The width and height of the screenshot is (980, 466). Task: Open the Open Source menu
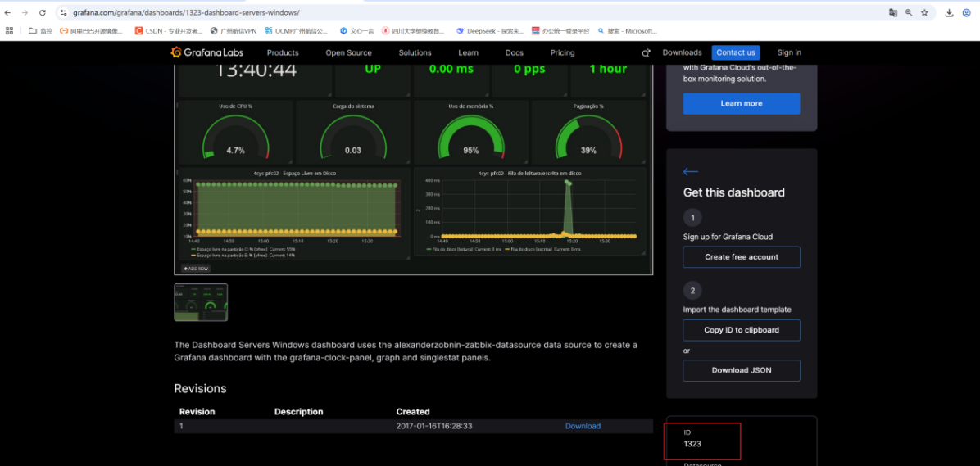pos(349,52)
